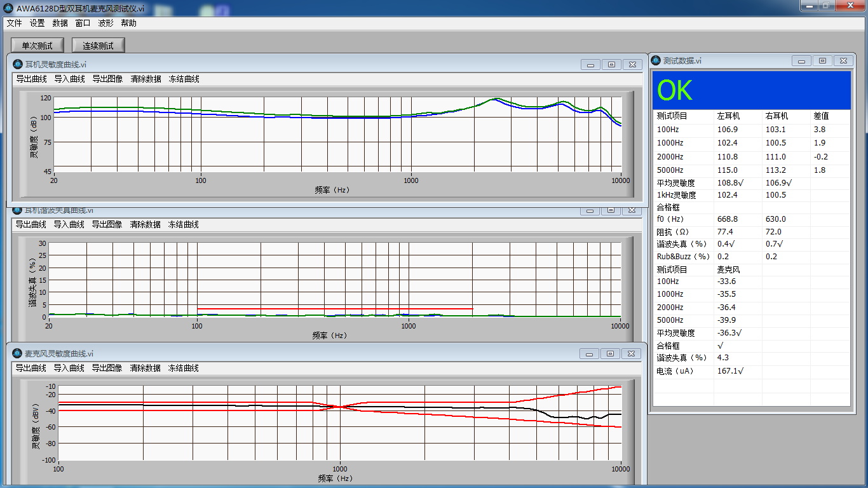Click the 测试数据.vi window title icon
The image size is (868, 488).
tap(656, 60)
